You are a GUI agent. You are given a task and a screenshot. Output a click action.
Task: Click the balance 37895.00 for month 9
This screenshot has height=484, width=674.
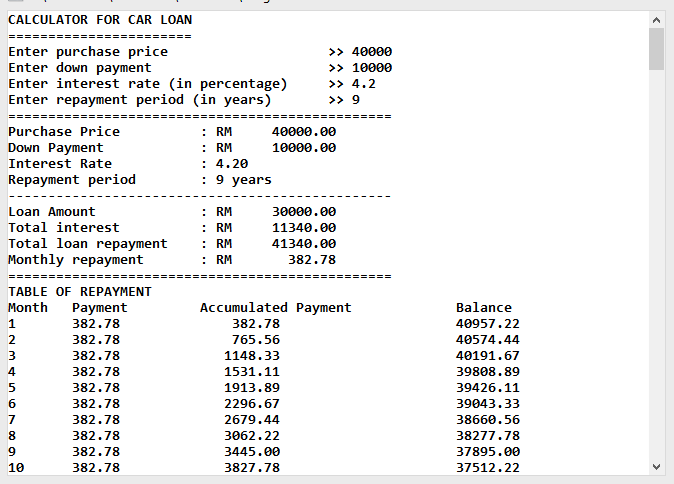pos(488,451)
